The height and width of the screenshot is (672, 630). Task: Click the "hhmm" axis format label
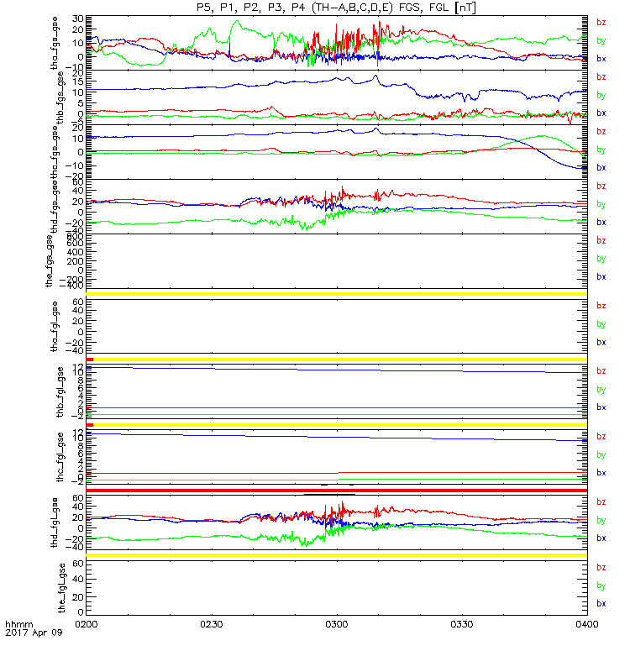(x=19, y=624)
